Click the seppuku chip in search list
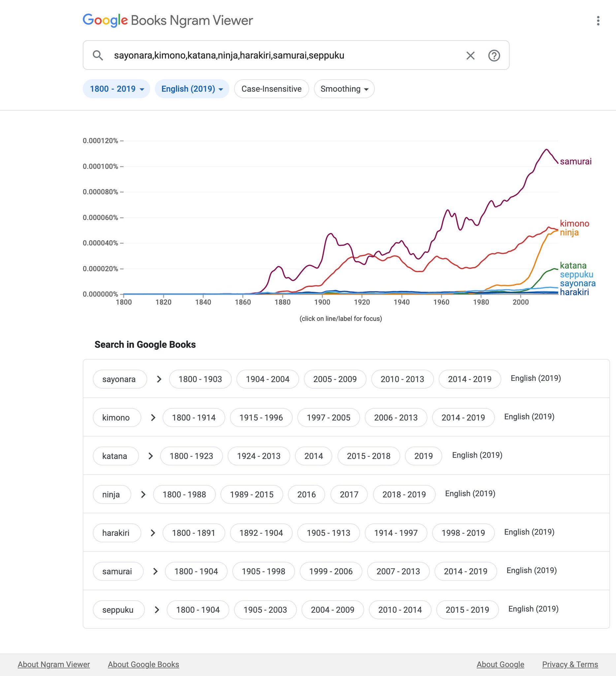 (119, 610)
